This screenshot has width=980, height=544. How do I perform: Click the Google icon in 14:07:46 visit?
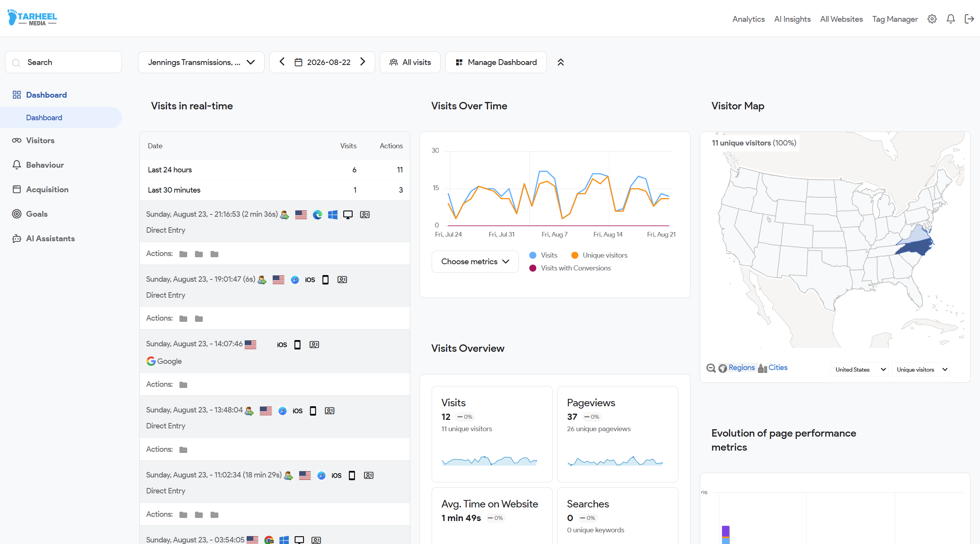pyautogui.click(x=151, y=361)
